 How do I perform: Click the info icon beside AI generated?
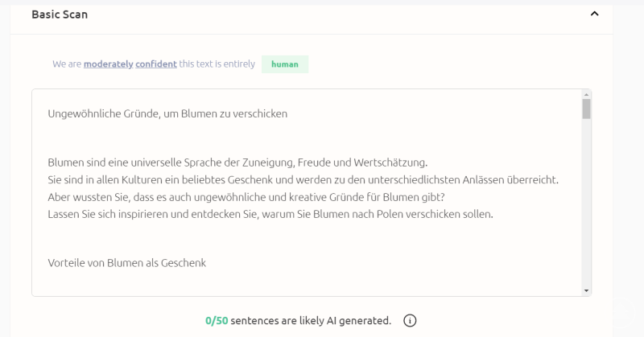[410, 321]
